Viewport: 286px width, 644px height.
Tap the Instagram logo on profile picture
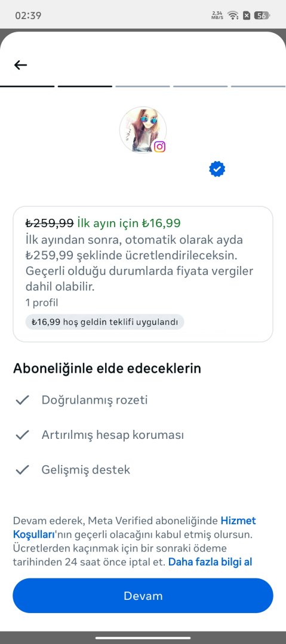[159, 147]
